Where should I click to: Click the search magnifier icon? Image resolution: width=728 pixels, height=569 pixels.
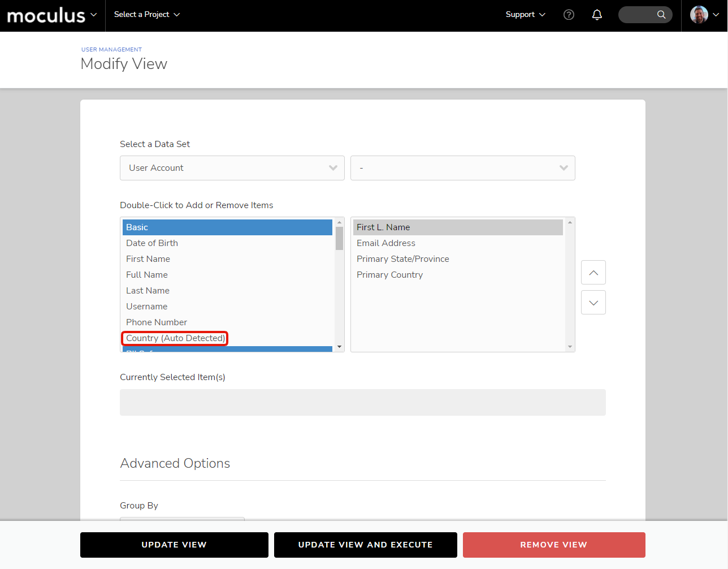point(661,15)
